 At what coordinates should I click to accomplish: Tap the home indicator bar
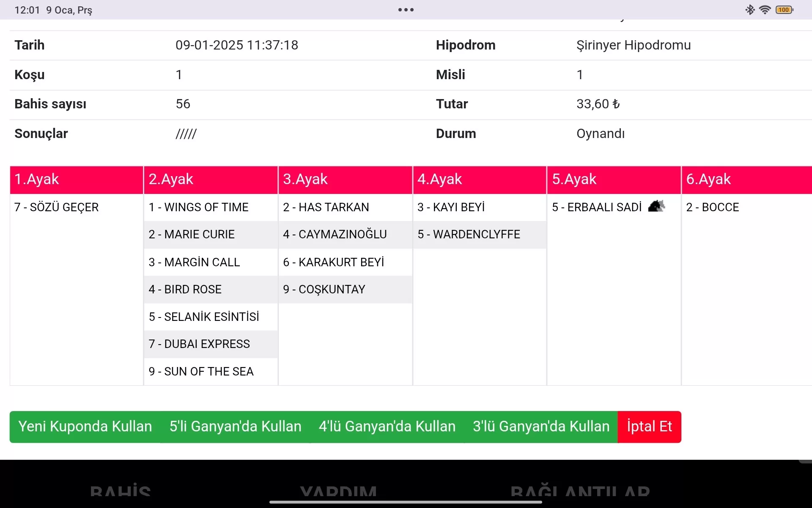click(406, 502)
